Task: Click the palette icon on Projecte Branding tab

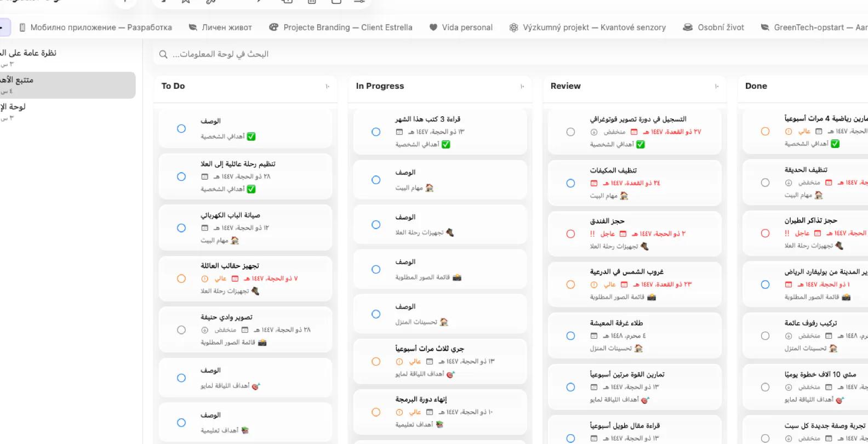Action: 273,27
